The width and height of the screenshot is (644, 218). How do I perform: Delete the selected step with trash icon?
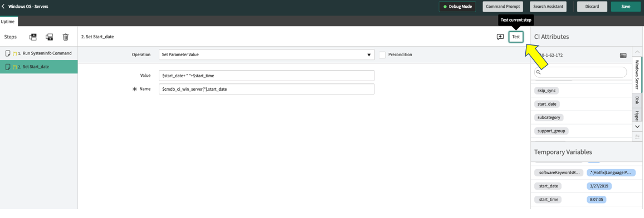point(65,37)
